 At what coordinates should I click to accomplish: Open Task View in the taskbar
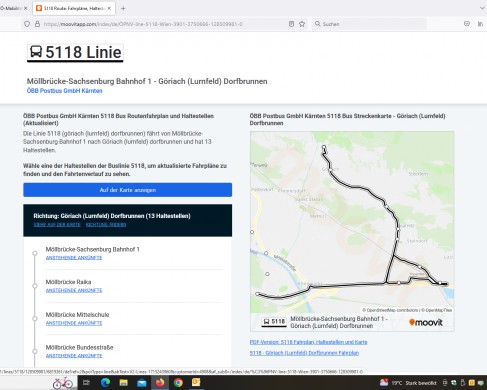(x=86, y=383)
